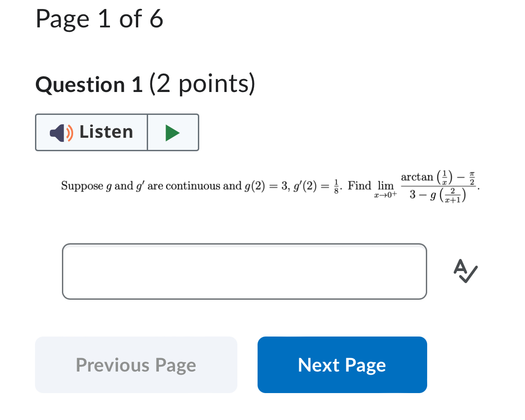Viewport: 525px width, 420px height.
Task: Run spell check on your answer
Action: tap(465, 271)
